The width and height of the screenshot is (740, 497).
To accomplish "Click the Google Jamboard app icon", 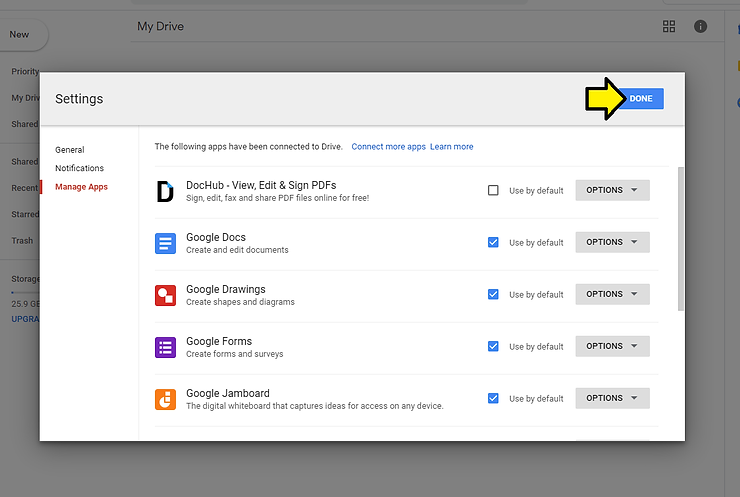I will [x=165, y=399].
